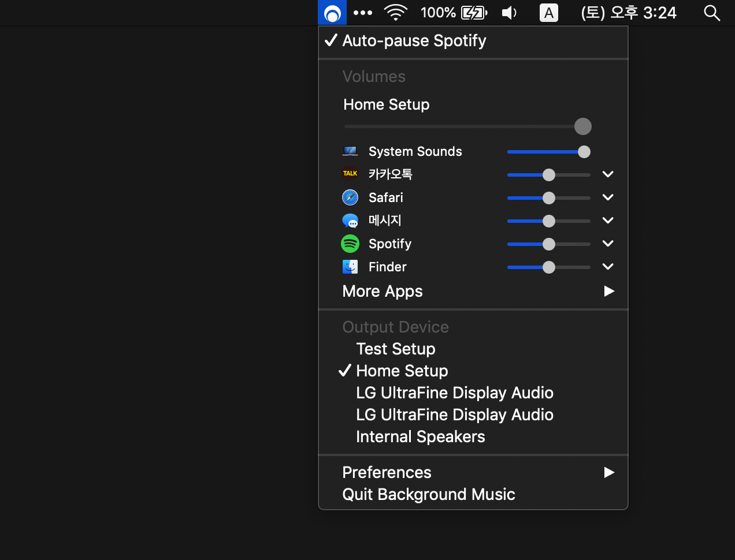
Task: Click the 메시지 app name label
Action: [x=385, y=220]
